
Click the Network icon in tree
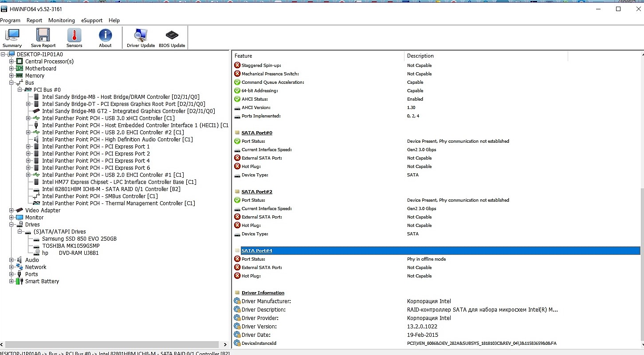[x=20, y=267]
